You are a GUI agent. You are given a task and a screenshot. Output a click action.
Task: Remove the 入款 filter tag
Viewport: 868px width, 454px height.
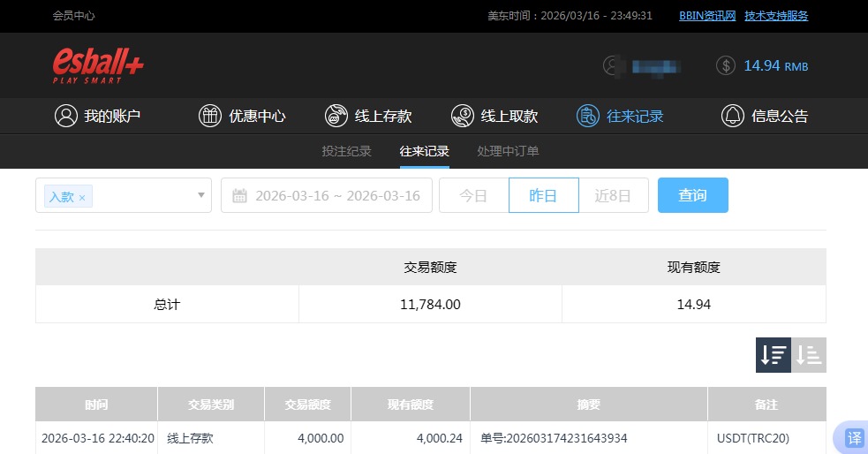click(x=82, y=198)
